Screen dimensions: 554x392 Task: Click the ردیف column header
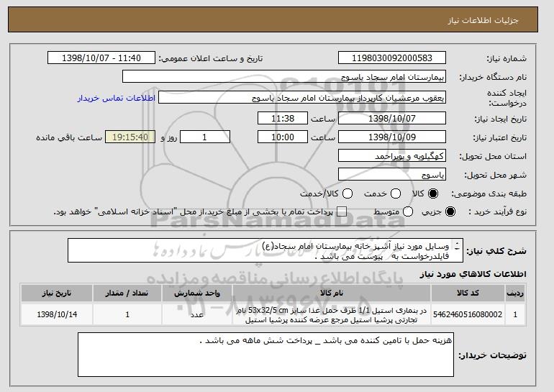click(x=515, y=293)
